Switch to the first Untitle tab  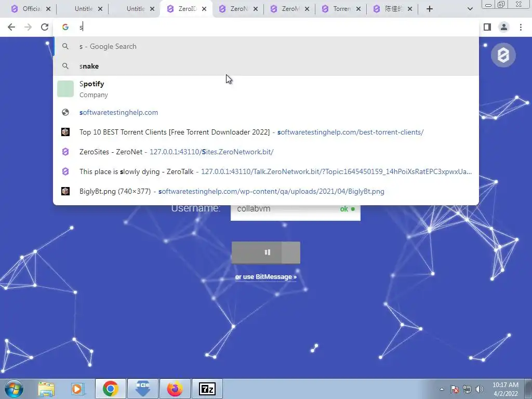pos(83,9)
